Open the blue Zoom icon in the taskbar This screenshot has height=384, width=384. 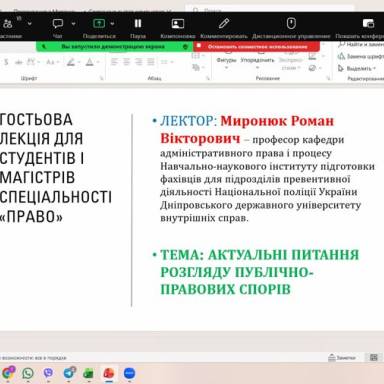(x=129, y=373)
